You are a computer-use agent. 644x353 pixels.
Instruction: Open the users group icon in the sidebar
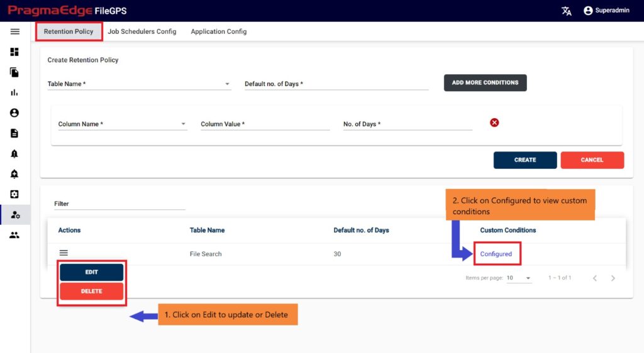point(14,236)
